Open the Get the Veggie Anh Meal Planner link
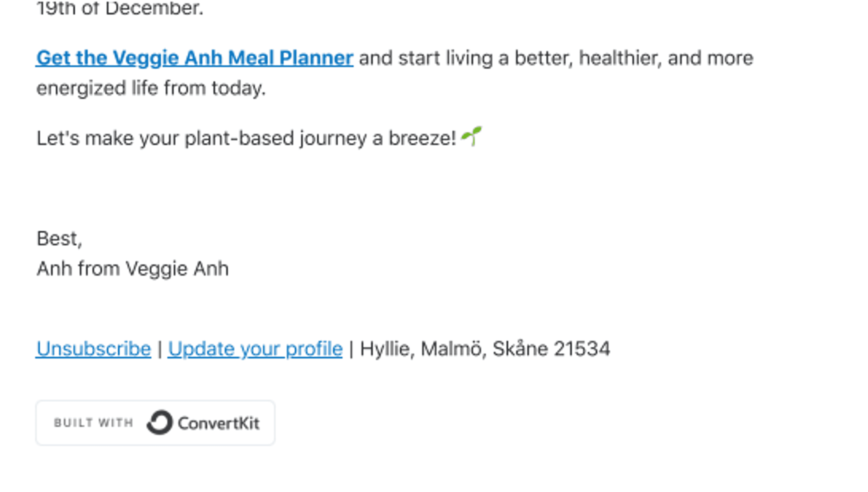The image size is (868, 492). 195,58
